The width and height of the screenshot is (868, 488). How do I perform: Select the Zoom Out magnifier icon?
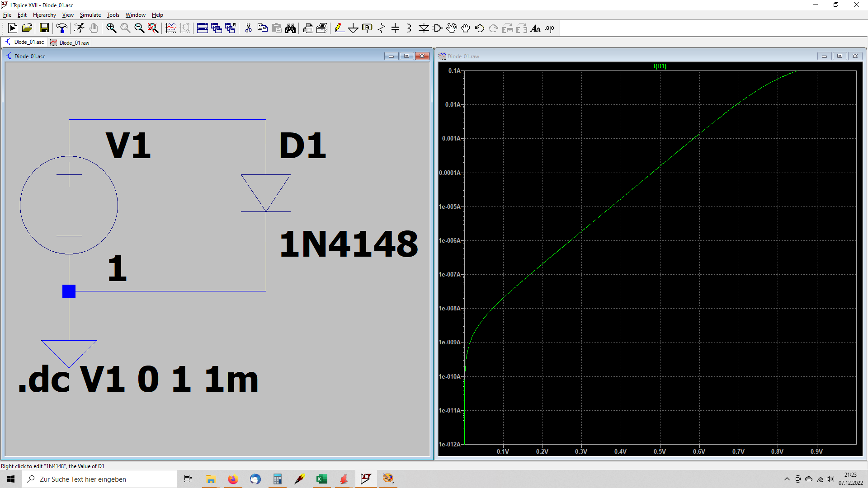click(139, 28)
